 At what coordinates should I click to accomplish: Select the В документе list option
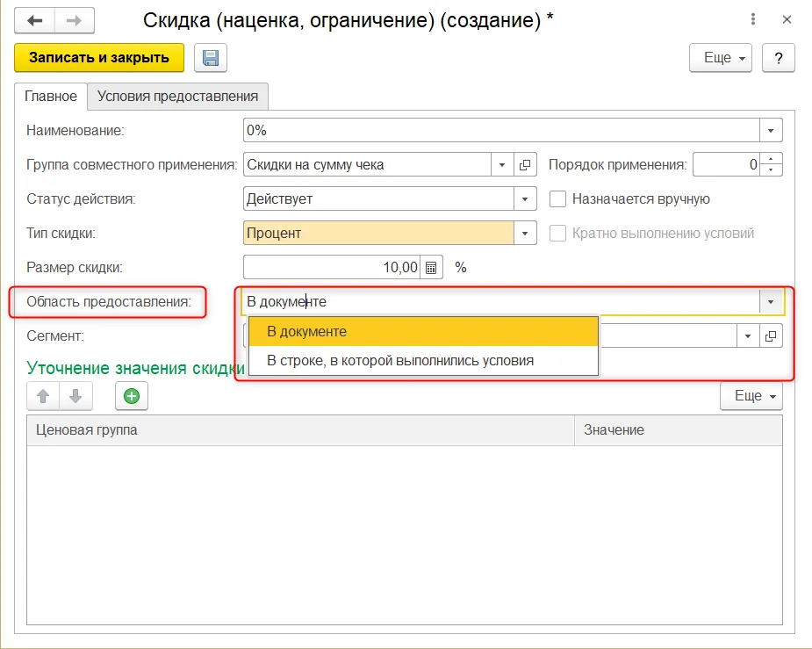click(423, 331)
